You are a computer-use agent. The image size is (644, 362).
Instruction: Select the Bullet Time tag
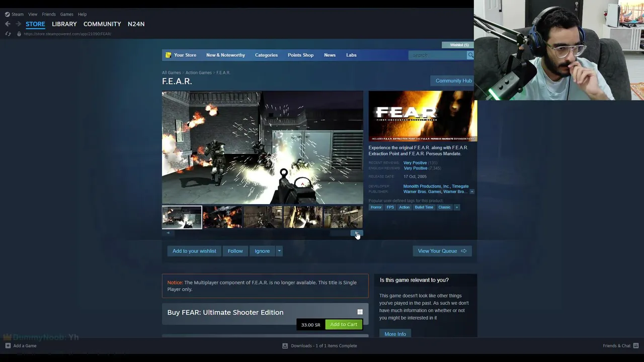click(424, 207)
